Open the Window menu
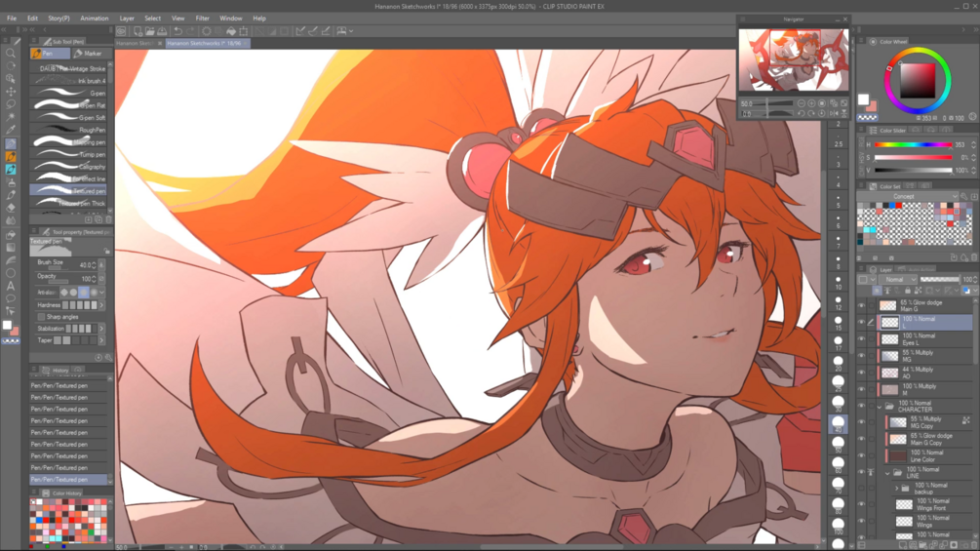 pos(231,19)
